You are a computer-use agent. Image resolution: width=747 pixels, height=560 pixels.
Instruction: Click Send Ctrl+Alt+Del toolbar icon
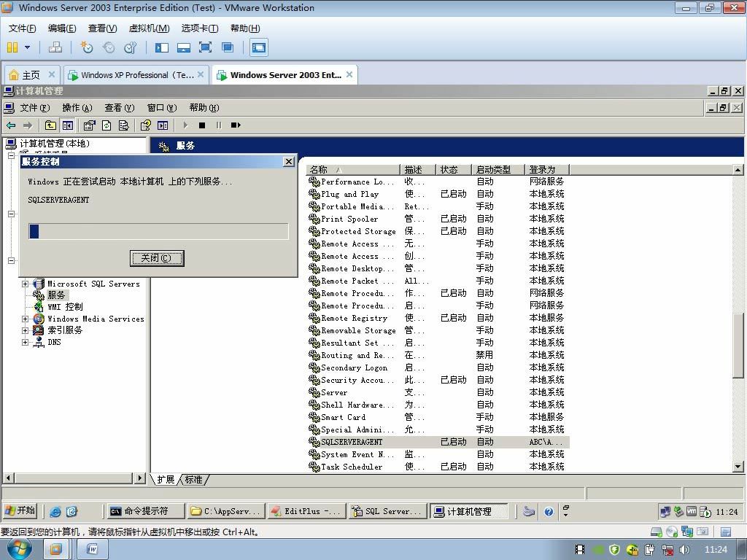55,47
